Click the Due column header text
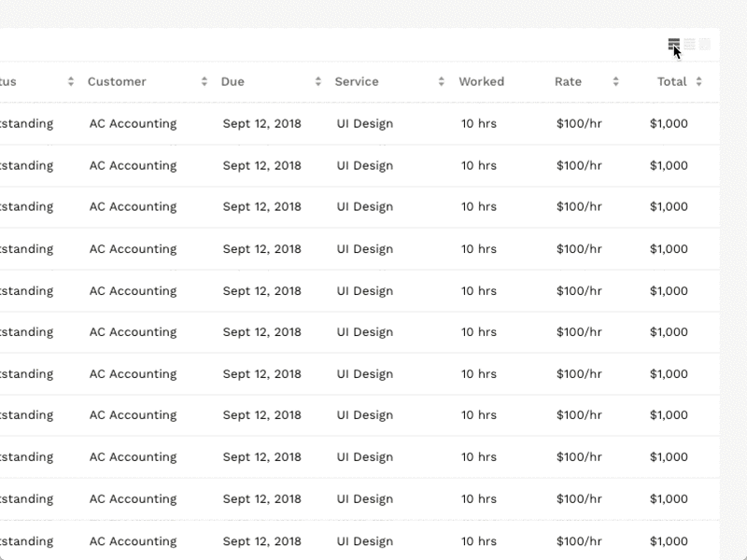Viewport: 747px width, 560px height. pyautogui.click(x=233, y=81)
